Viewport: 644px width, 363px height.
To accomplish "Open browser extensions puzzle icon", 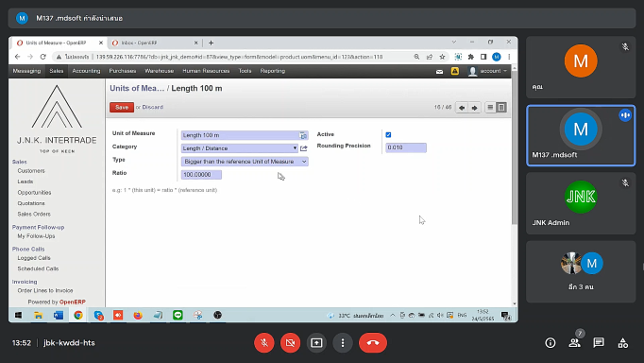I will pos(470,57).
